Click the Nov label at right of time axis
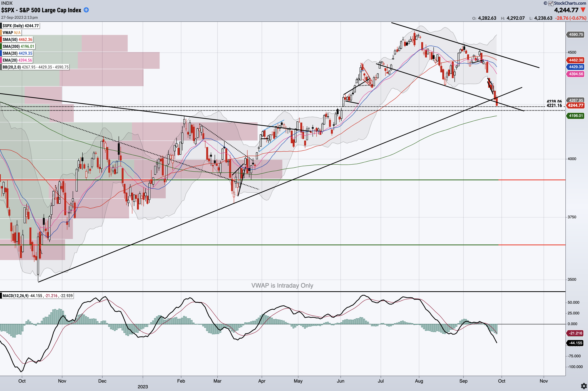The width and height of the screenshot is (588, 391). pyautogui.click(x=544, y=381)
